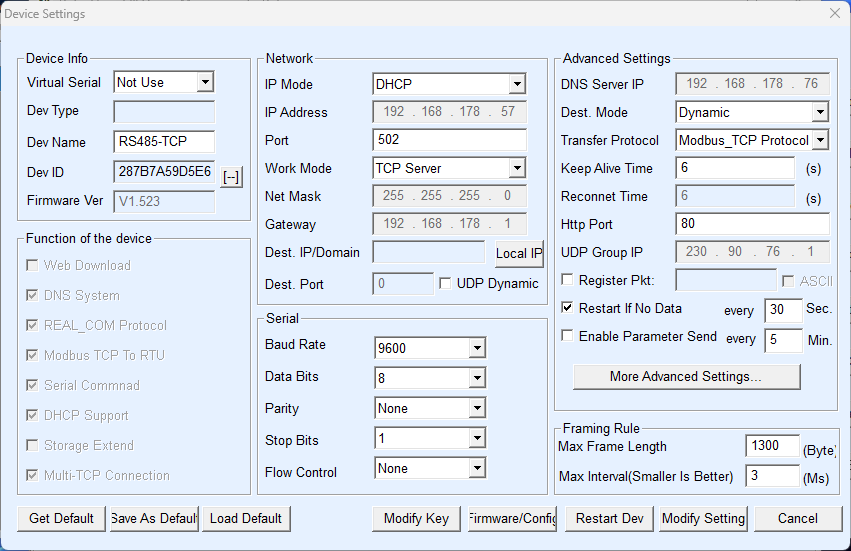Enable Parameter Send checkbox
Screen dimensions: 851x551
point(567,335)
